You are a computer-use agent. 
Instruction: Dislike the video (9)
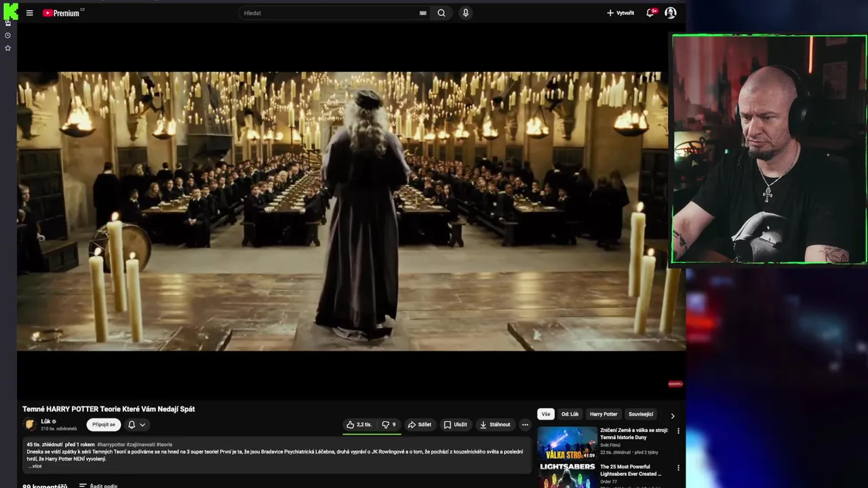[389, 425]
